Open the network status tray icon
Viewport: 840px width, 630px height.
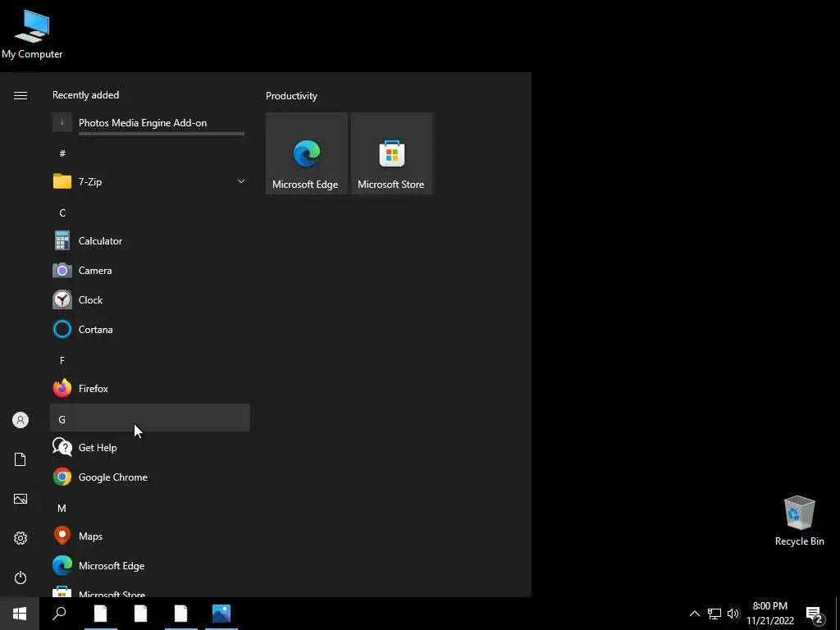(714, 614)
